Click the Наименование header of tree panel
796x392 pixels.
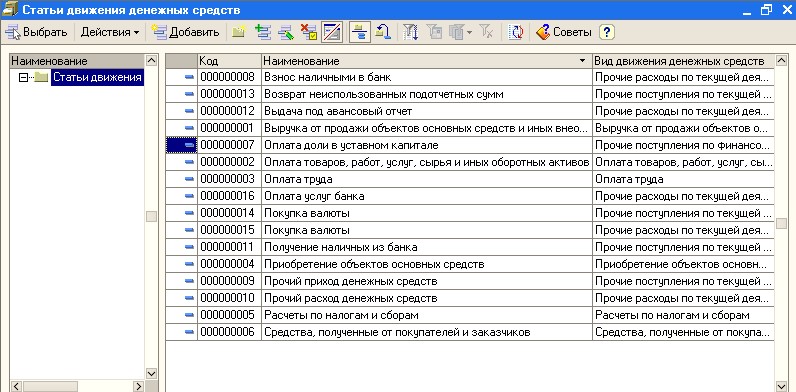tap(77, 61)
